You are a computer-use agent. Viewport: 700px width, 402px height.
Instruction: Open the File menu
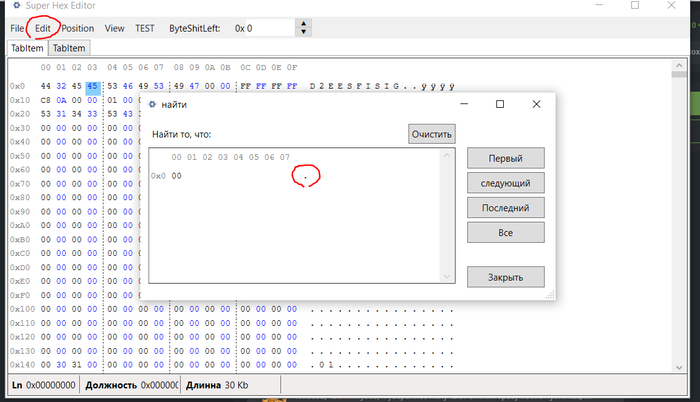17,28
